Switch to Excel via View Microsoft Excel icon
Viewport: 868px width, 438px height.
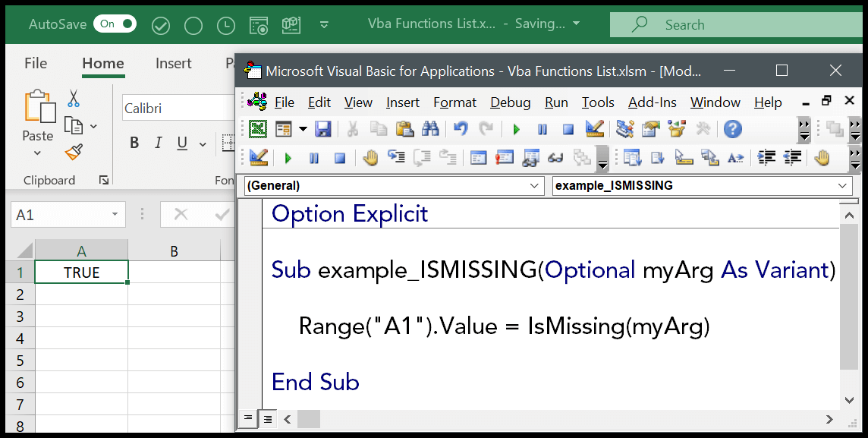258,129
